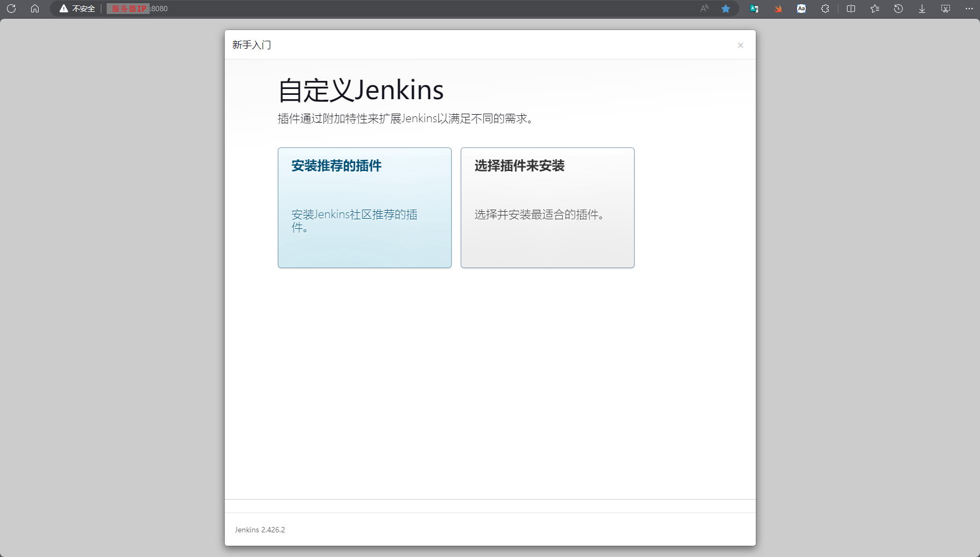Click the 新手入门 dialog title text
980x557 pixels.
[252, 45]
